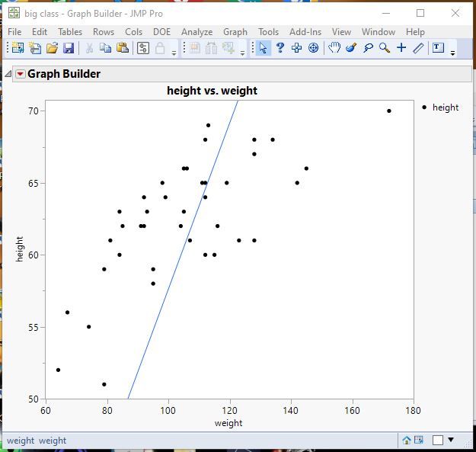
Task: Open the Tools menu
Action: coord(268,32)
